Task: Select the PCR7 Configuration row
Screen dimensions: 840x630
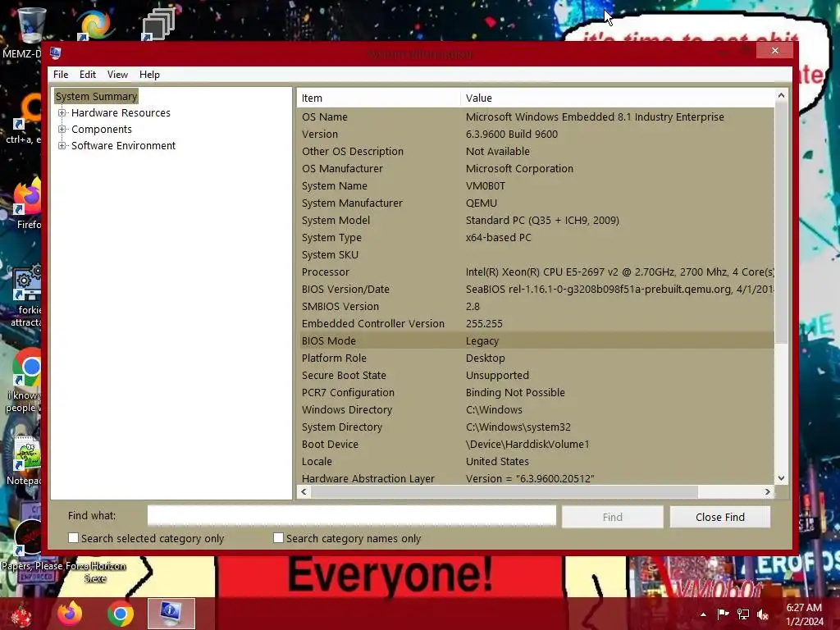Action: [536, 393]
